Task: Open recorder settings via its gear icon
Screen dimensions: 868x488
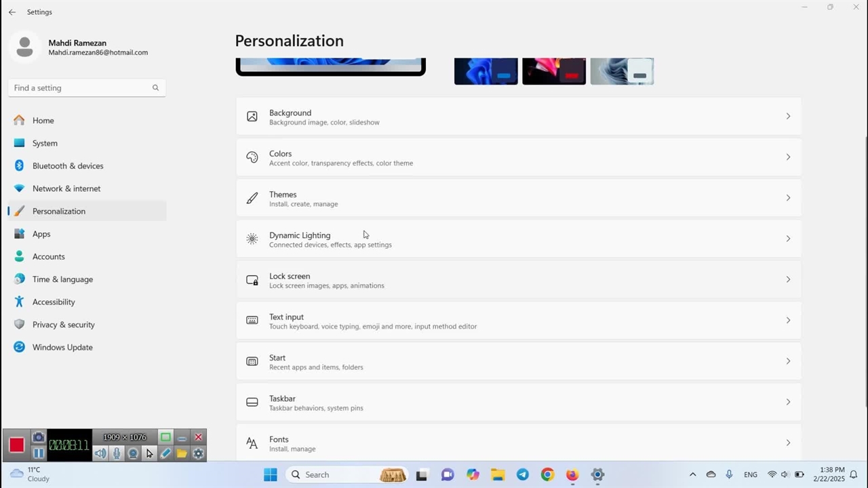Action: pos(198,453)
